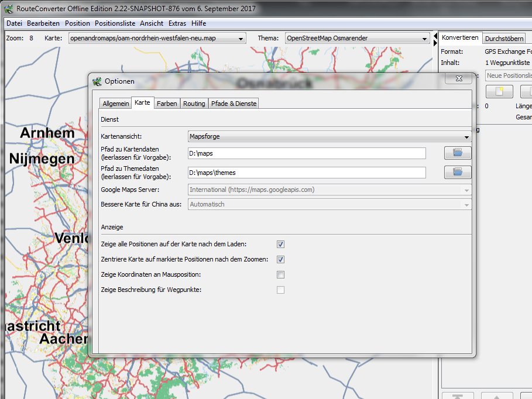Screen dimensions: 532x399
Task: Enable Zeige Koordinaten an Mausposition
Action: (280, 275)
